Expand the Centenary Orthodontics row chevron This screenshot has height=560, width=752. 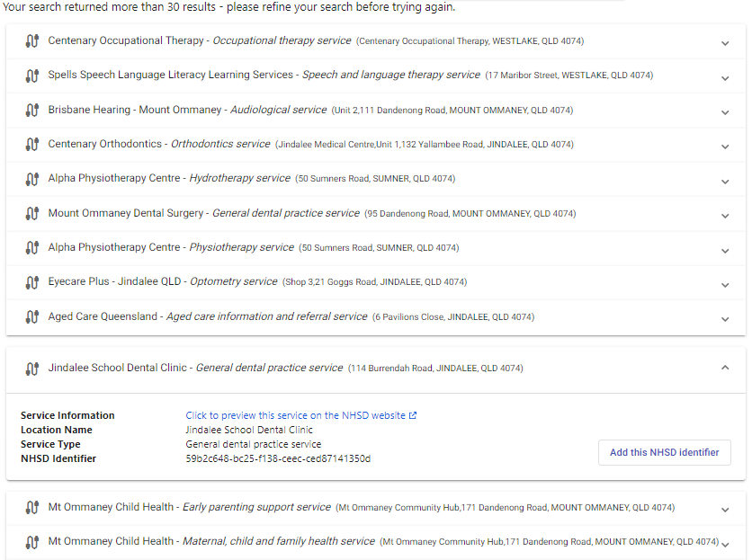coord(725,147)
